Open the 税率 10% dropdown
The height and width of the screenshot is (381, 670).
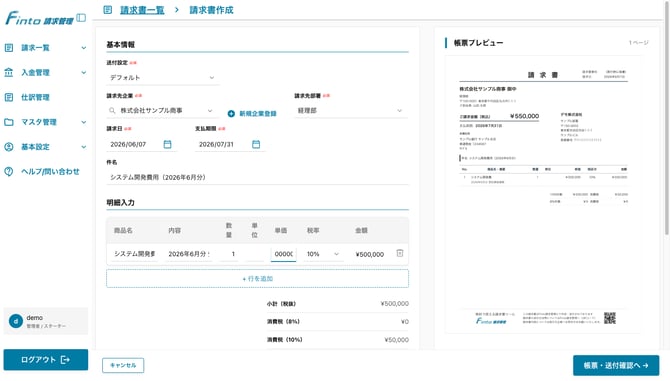[323, 254]
